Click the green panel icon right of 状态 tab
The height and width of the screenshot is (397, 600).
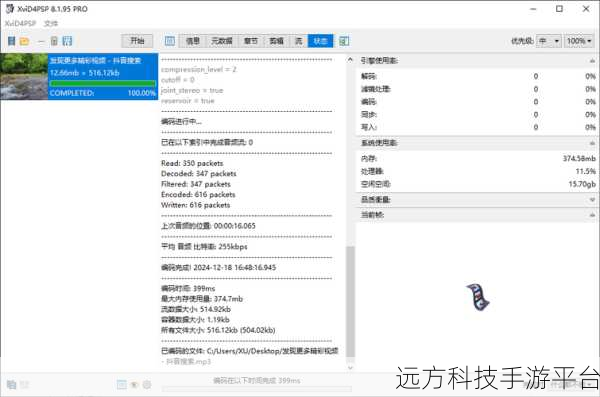coord(344,41)
